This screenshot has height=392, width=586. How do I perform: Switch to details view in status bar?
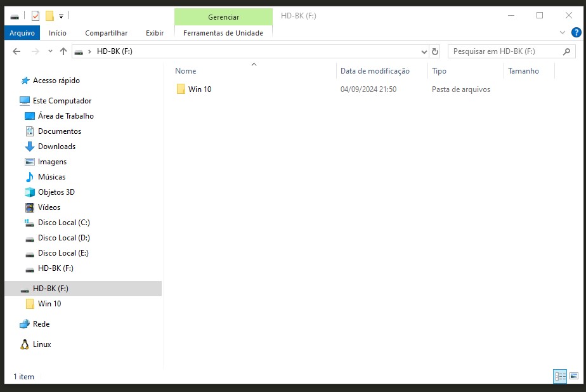560,376
